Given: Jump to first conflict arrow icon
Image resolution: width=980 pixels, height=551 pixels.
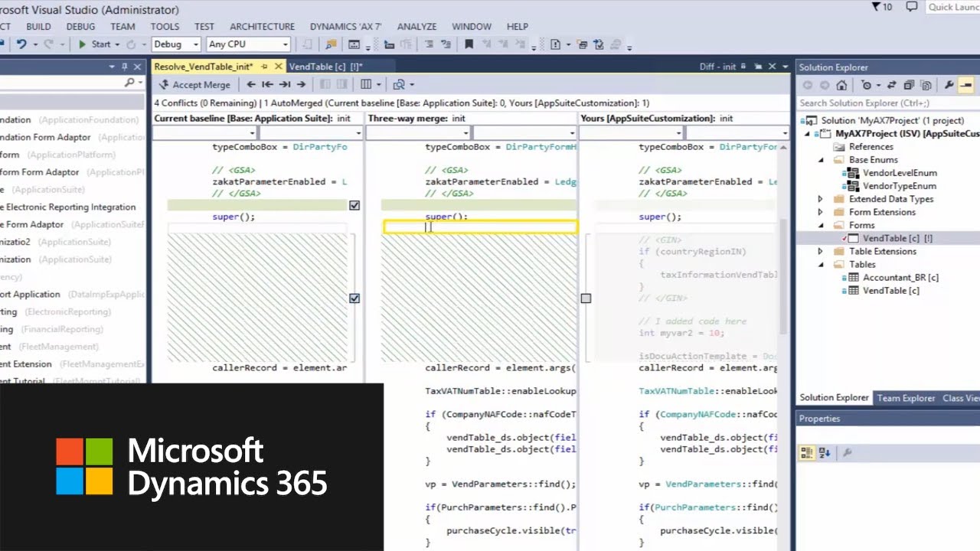Looking at the screenshot, I should [267, 85].
